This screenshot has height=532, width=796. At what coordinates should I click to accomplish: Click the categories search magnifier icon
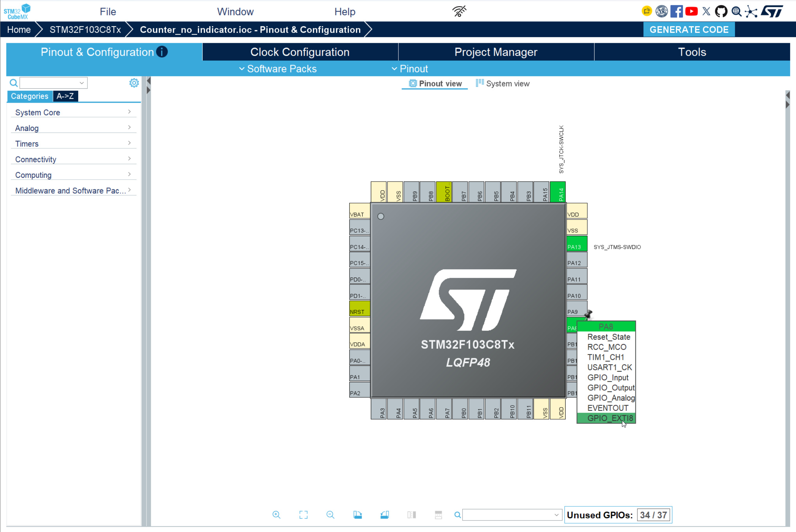[x=14, y=83]
